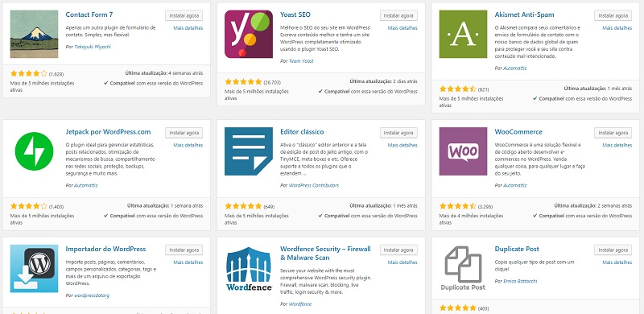Screen dimensions: 644x314
Task: Click the Yoast SEO plugin icon
Action: [x=249, y=34]
